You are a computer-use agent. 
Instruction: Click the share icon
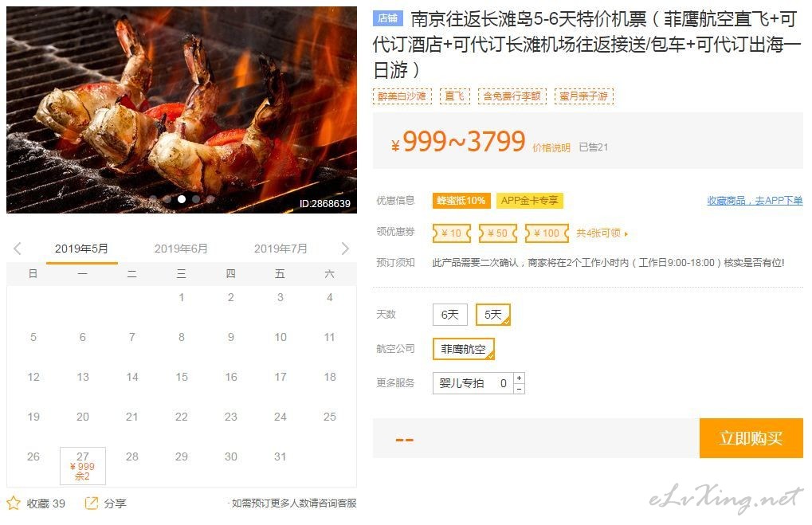(91, 503)
